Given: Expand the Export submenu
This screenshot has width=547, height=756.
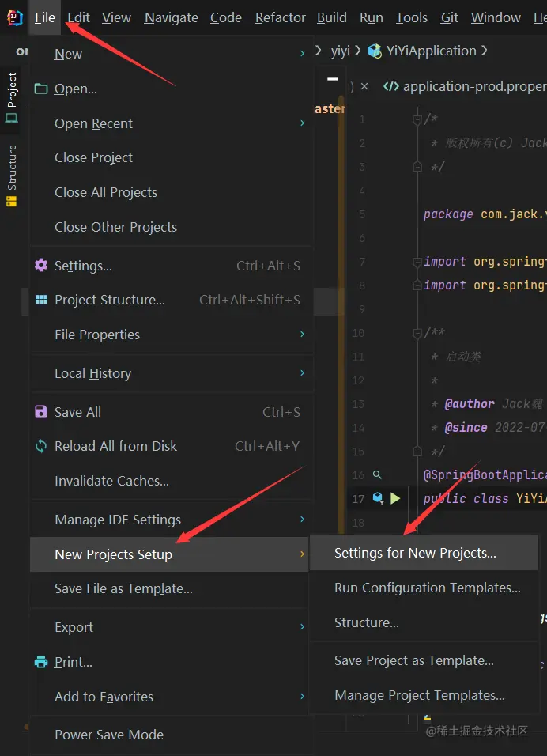Looking at the screenshot, I should (x=302, y=627).
